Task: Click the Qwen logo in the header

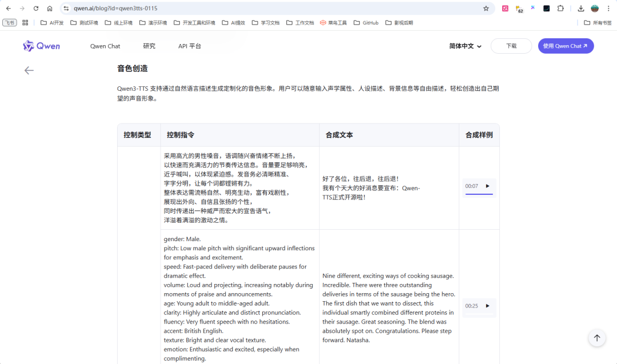Action: pyautogui.click(x=41, y=46)
